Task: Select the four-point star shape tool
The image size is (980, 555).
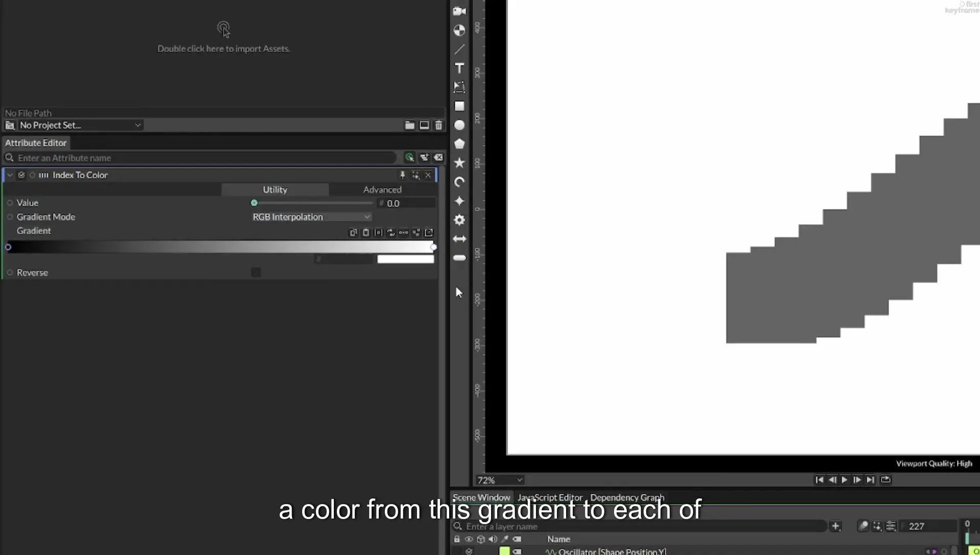Action: (x=459, y=201)
